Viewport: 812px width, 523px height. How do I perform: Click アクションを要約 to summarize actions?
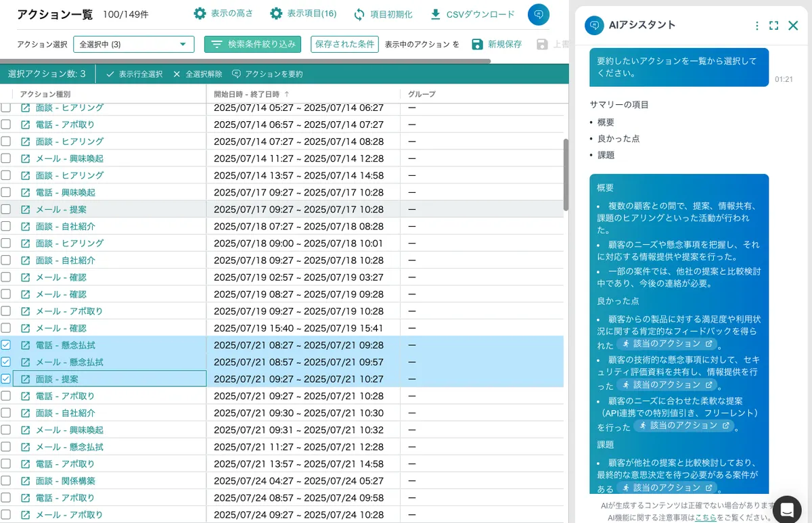[x=267, y=74]
